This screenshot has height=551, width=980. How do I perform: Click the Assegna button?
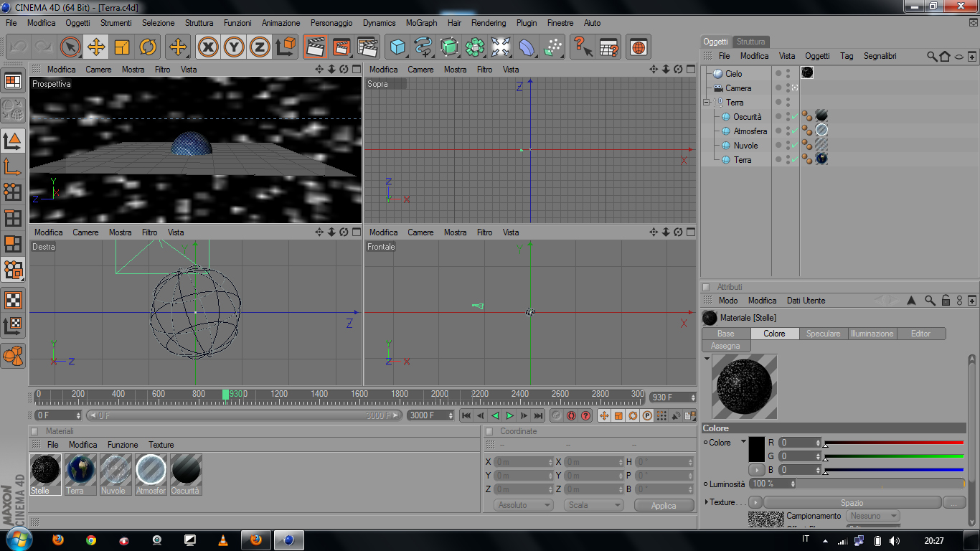(x=725, y=346)
